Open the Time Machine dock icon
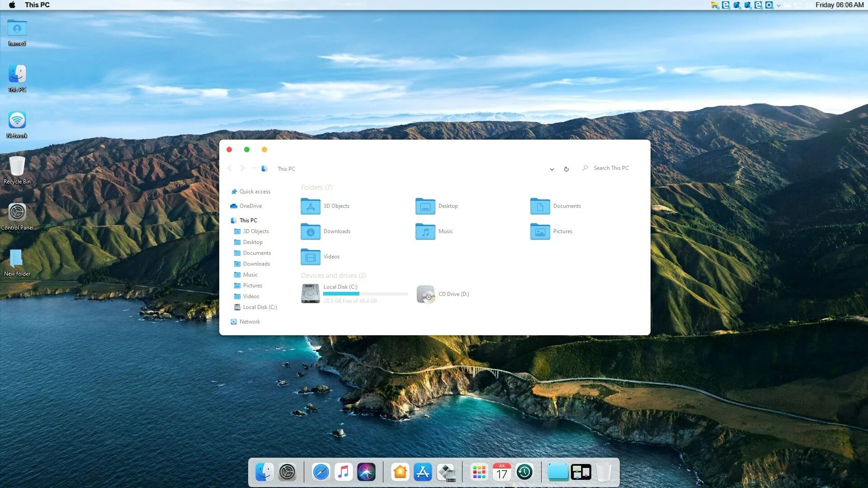The height and width of the screenshot is (488, 868). click(x=524, y=472)
